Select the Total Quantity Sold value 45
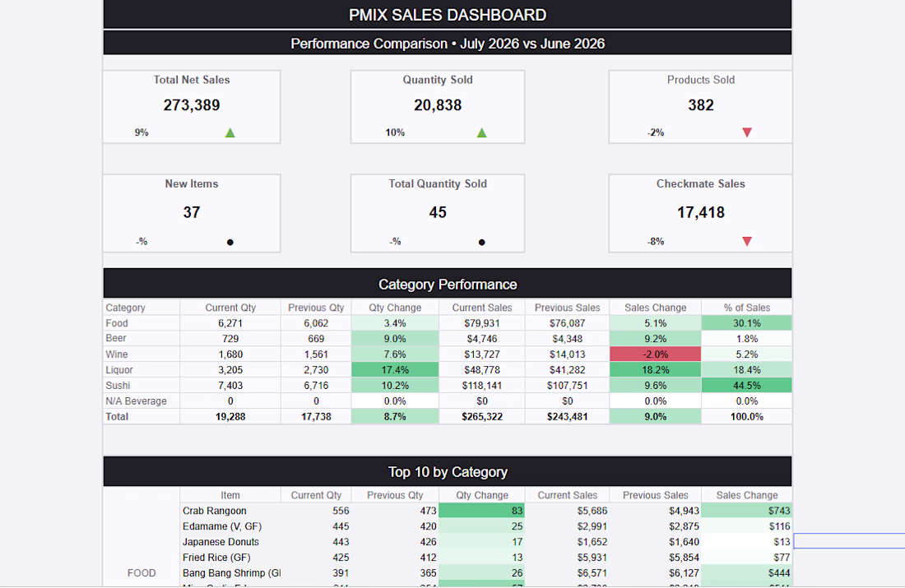 (x=438, y=212)
